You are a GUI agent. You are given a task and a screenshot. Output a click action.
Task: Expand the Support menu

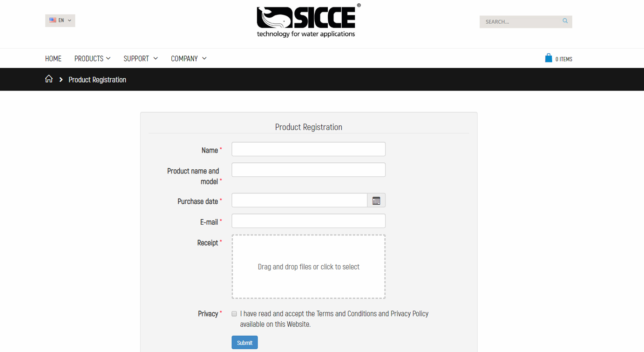coord(141,58)
